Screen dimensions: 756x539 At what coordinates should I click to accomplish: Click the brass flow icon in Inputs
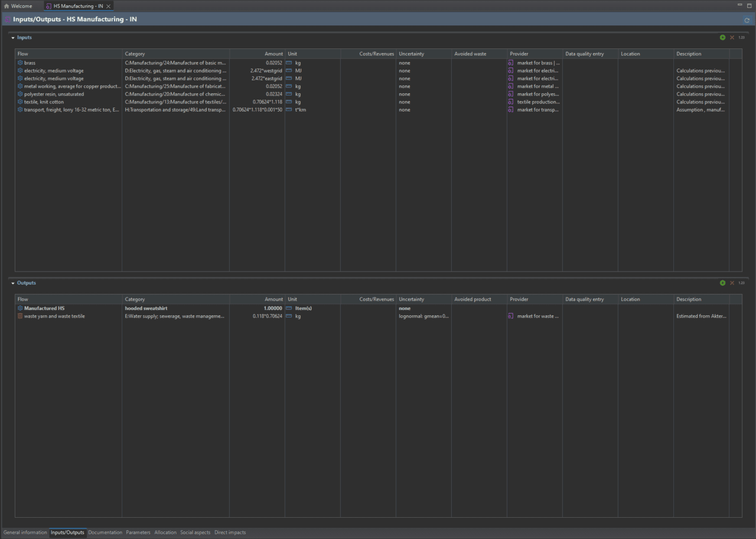[20, 63]
